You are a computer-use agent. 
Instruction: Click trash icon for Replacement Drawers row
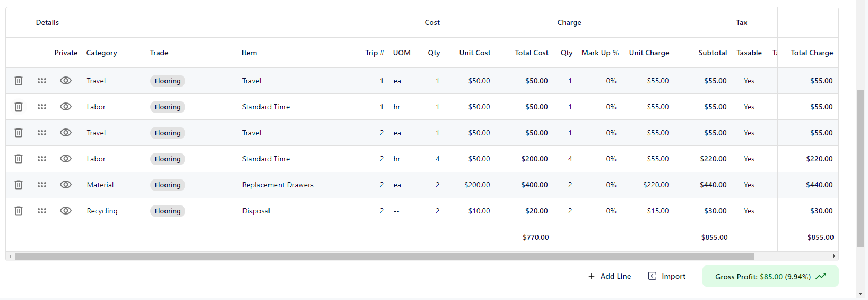pos(19,185)
